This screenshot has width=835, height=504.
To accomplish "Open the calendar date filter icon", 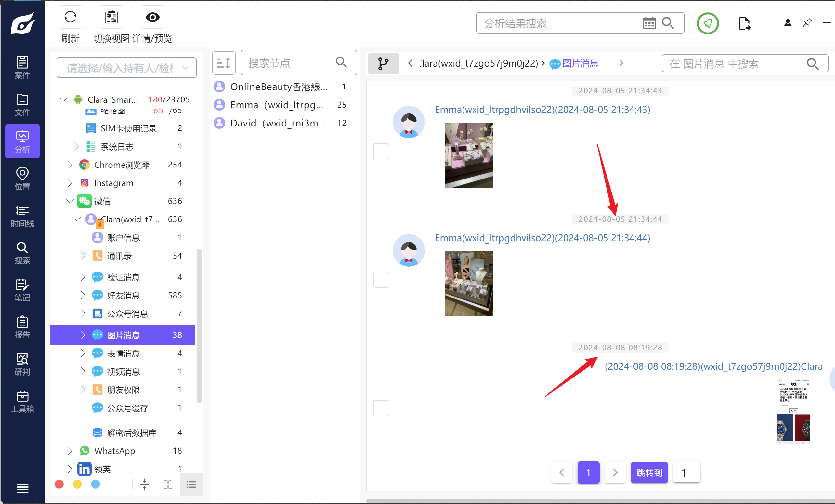I will [649, 23].
